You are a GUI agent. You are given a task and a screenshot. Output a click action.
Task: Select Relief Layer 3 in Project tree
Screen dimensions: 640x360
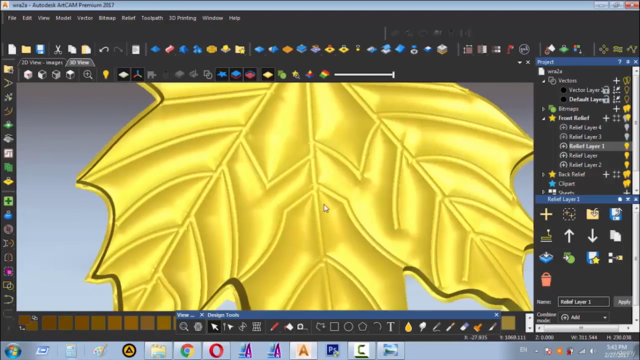[x=585, y=137]
